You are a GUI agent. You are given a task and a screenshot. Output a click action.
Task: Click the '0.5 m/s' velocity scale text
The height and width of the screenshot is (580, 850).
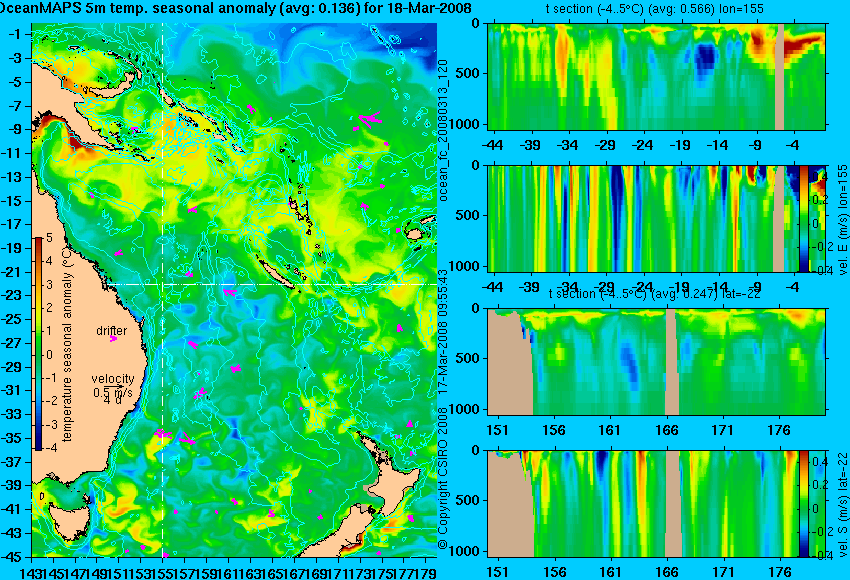(113, 392)
